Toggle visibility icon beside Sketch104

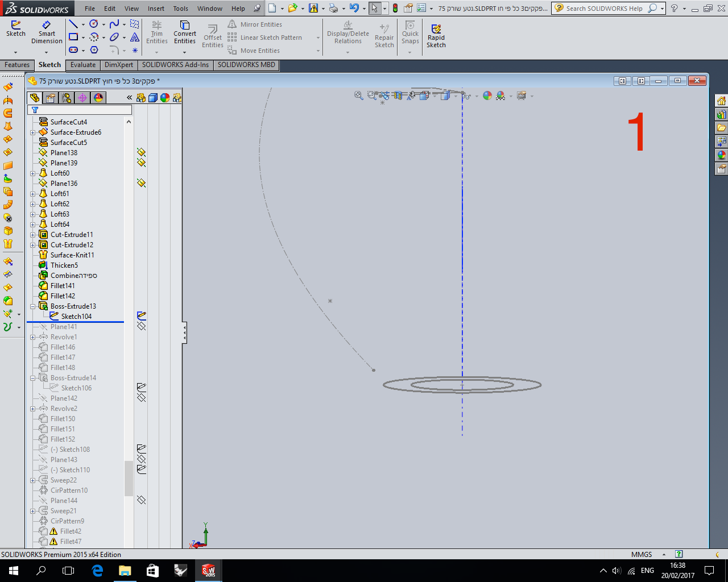click(x=142, y=316)
